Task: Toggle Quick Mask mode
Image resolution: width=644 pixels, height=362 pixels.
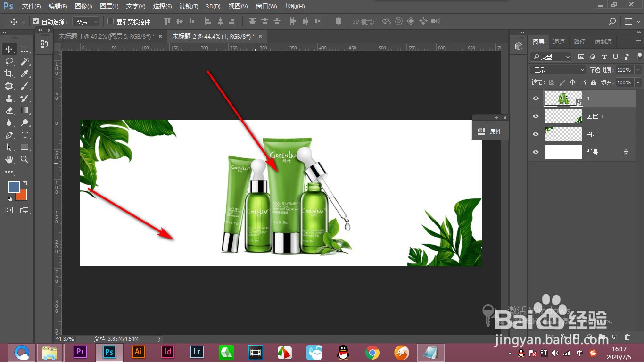Action: tap(9, 210)
